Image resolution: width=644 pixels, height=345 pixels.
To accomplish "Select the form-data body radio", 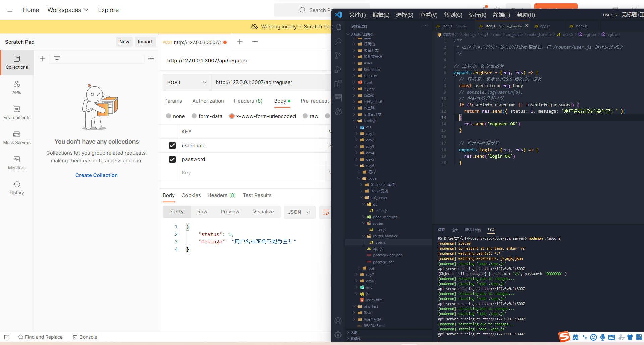I will (x=194, y=116).
